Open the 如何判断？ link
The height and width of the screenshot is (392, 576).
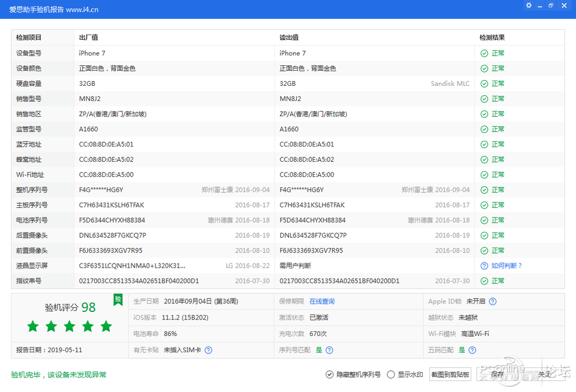[x=506, y=266]
